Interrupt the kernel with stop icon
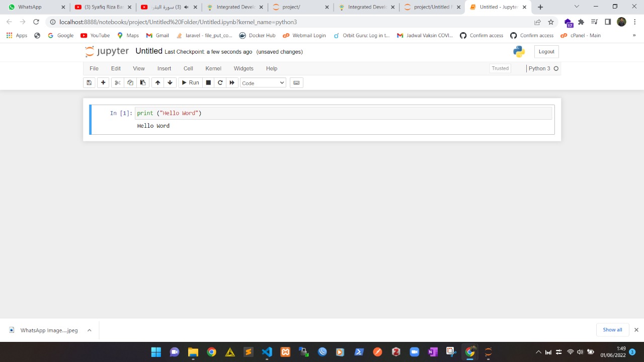644x362 pixels. (208, 82)
